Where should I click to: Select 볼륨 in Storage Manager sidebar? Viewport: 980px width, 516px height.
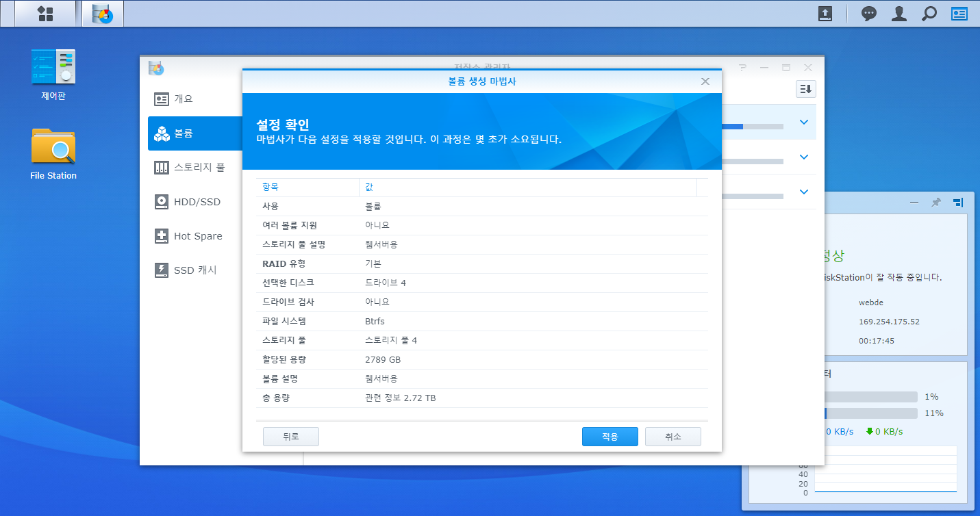(195, 133)
